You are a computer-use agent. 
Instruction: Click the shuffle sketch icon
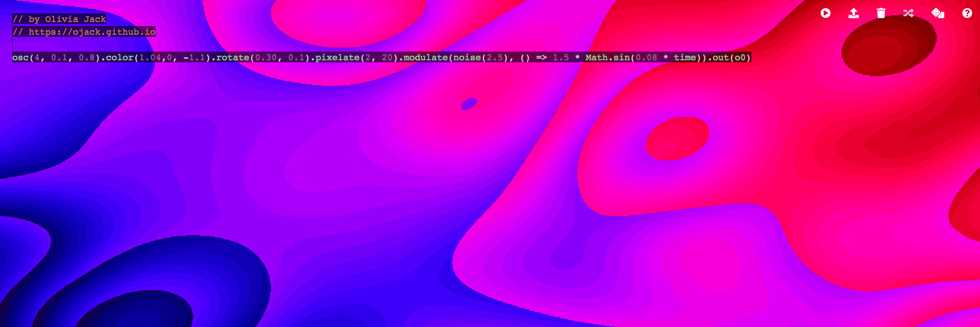click(x=909, y=13)
